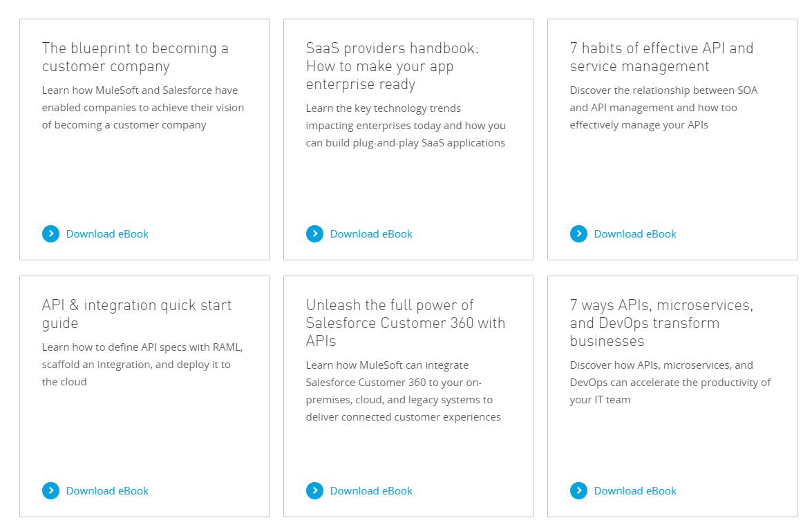
Task: Download eBook for 7 ways APIs, microservices, DevOps
Action: (x=635, y=491)
